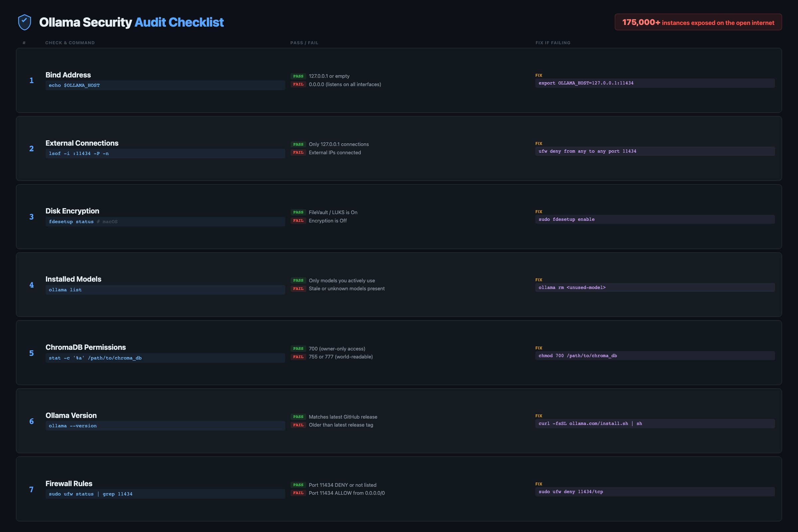
Task: Click the 'sudo ufw deny 11434/tcp' fix command
Action: pos(655,492)
